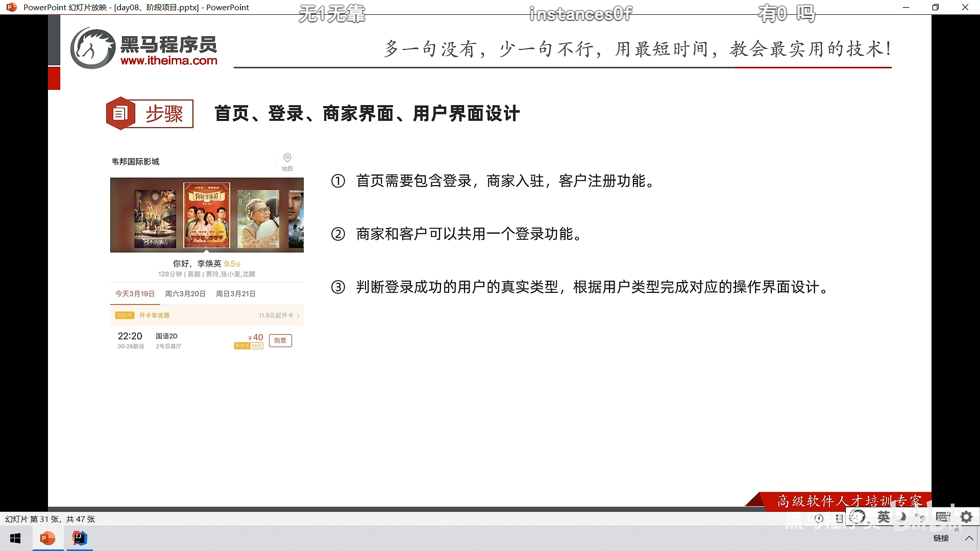Viewport: 980px width, 551px height.
Task: Click the 购票 buy ticket button
Action: 280,340
